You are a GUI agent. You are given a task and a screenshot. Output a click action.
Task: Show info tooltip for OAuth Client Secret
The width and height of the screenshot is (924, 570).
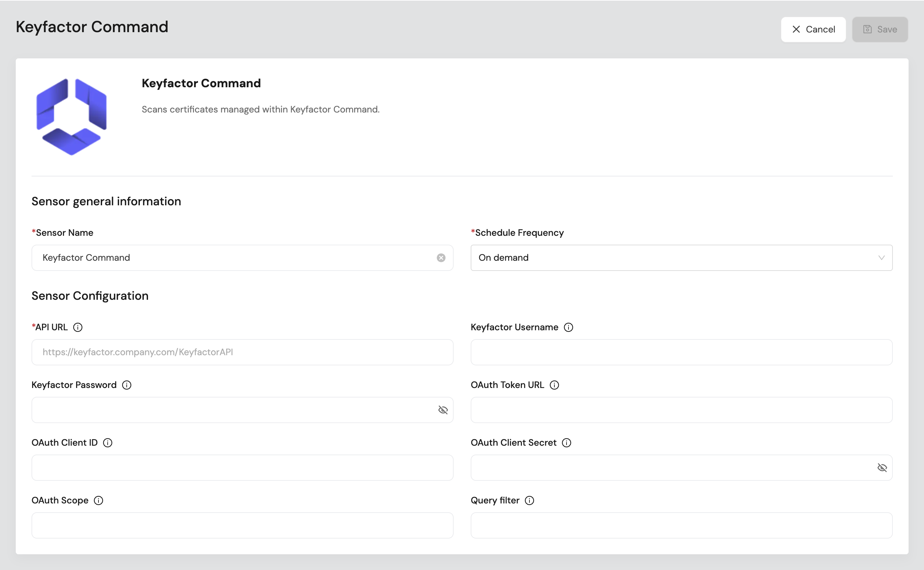[566, 442]
